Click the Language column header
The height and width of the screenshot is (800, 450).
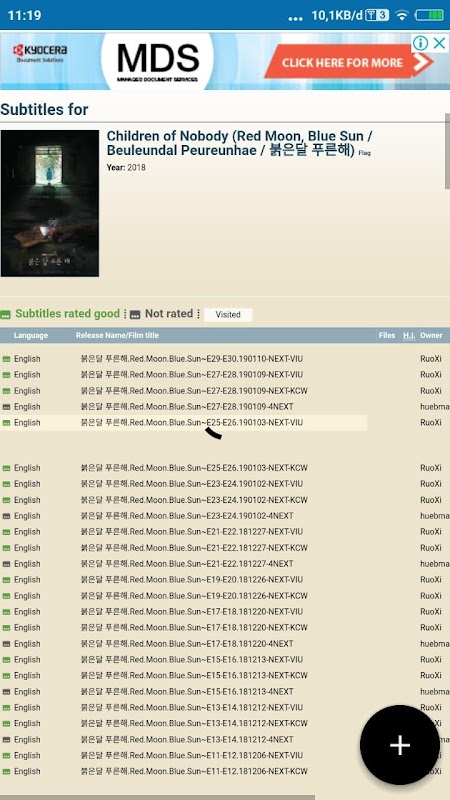(31, 335)
